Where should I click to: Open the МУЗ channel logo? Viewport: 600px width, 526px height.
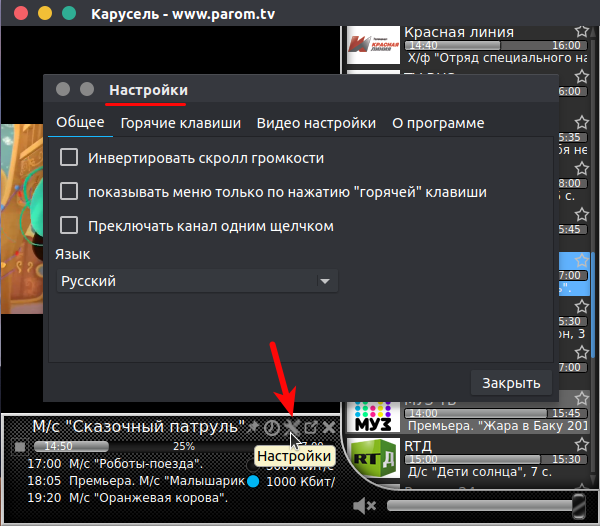[x=373, y=417]
